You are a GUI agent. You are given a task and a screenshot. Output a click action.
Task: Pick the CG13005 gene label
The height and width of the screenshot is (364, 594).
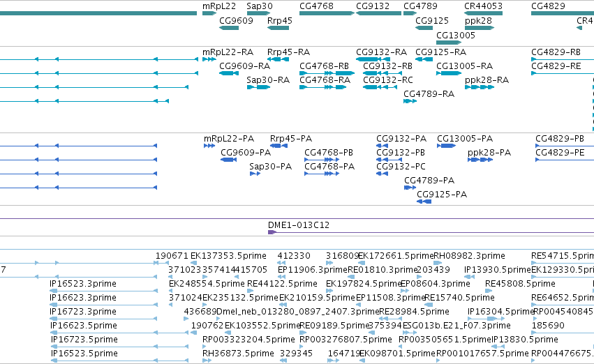tap(456, 35)
